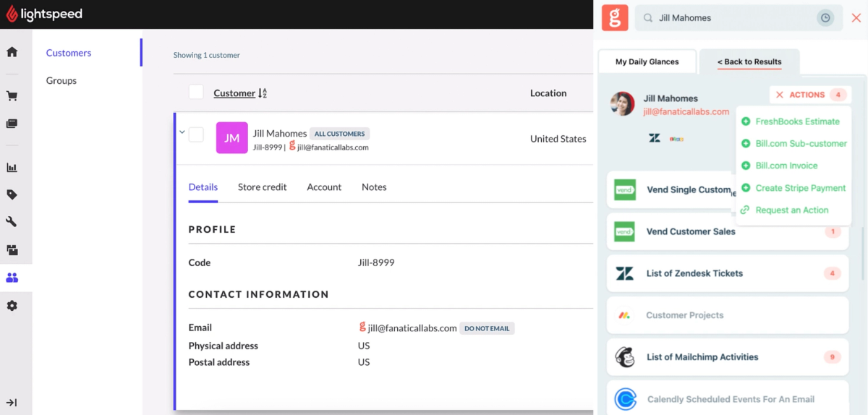This screenshot has height=415, width=868.
Task: Open Reports via bar chart sidebar icon
Action: (x=12, y=168)
